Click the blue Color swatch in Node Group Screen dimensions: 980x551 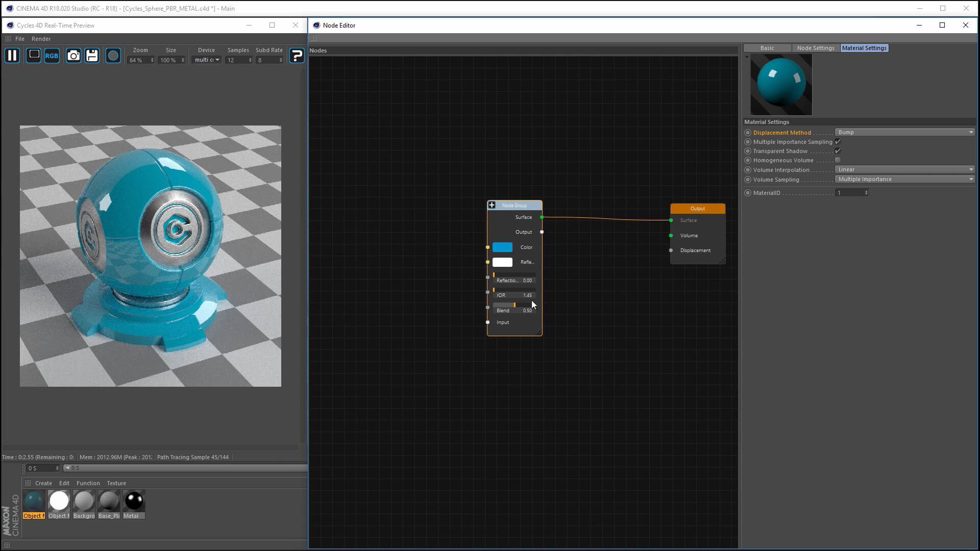(502, 247)
